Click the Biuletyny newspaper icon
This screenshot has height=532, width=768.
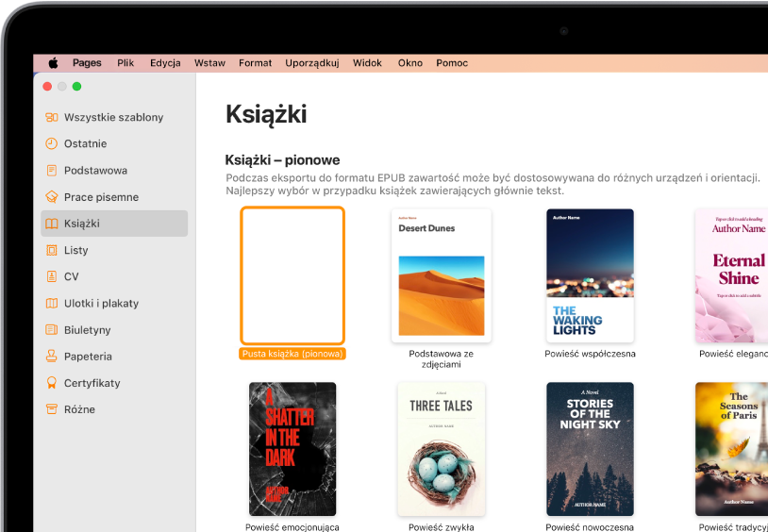[52, 330]
